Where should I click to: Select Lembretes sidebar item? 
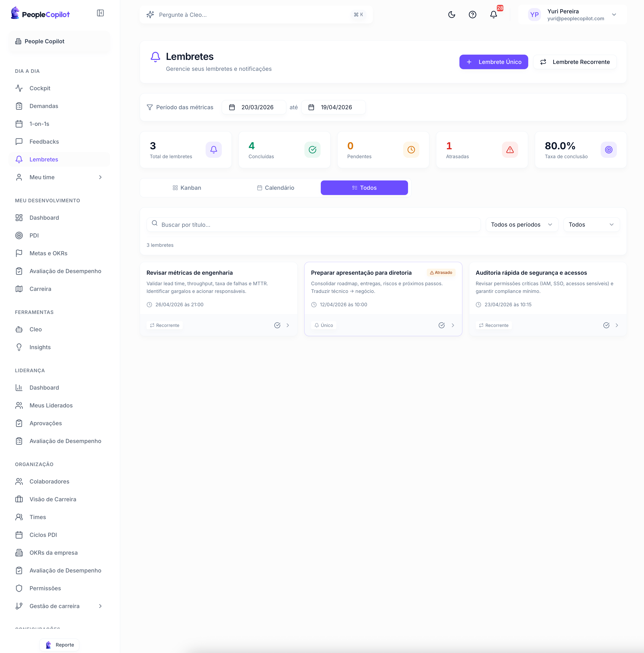point(59,160)
